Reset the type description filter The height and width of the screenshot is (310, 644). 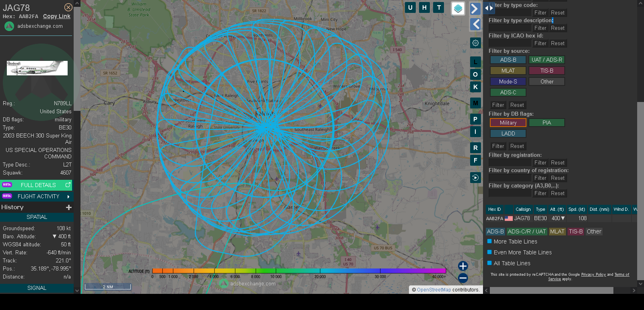[557, 28]
